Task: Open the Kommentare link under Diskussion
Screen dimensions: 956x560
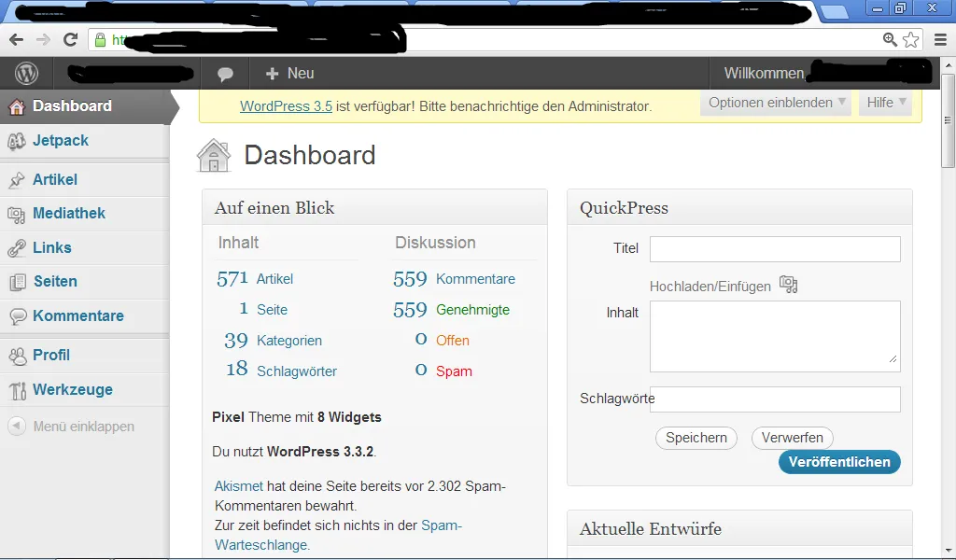Action: pyautogui.click(x=475, y=279)
